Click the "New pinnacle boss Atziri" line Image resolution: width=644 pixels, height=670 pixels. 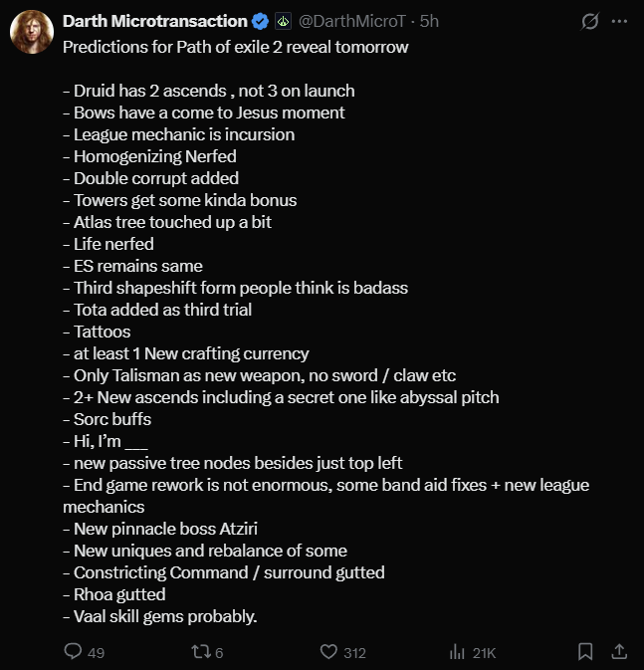(166, 529)
